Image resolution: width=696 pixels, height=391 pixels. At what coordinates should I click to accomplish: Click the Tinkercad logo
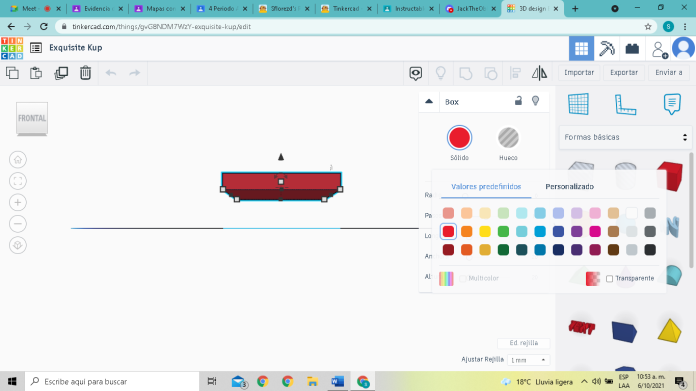12,48
